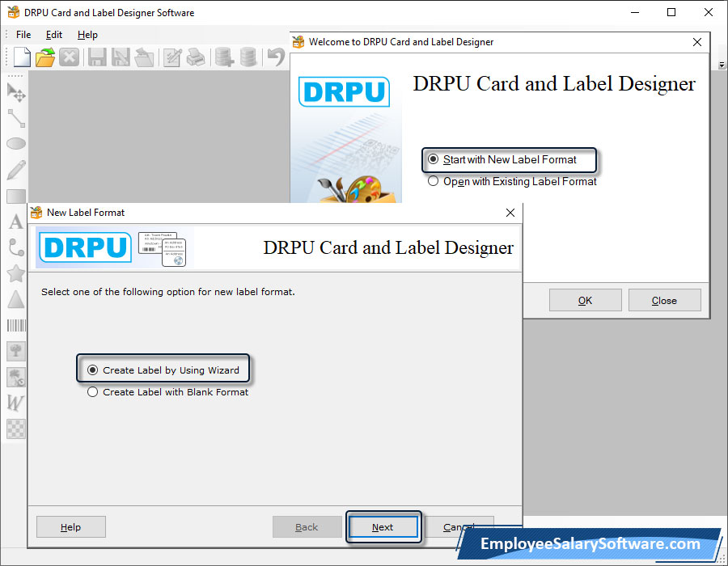The width and height of the screenshot is (728, 566).
Task: Select Create Label with Blank Format
Action: 167,392
